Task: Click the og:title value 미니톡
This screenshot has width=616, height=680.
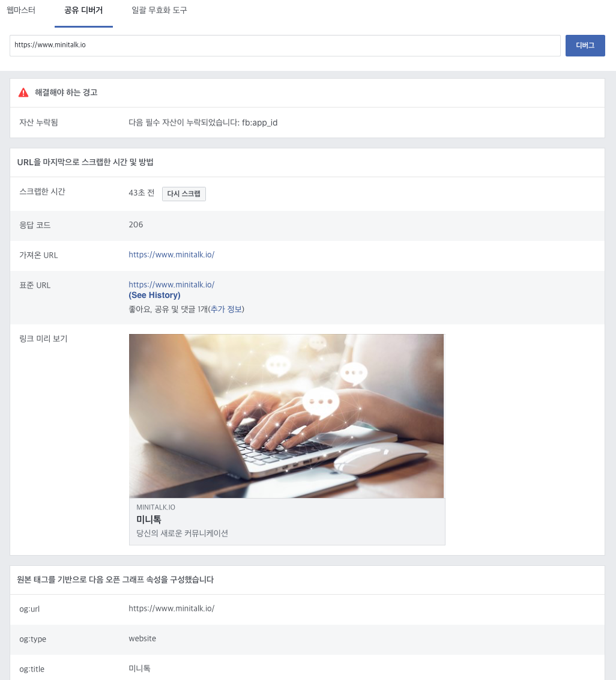Action: pyautogui.click(x=139, y=669)
